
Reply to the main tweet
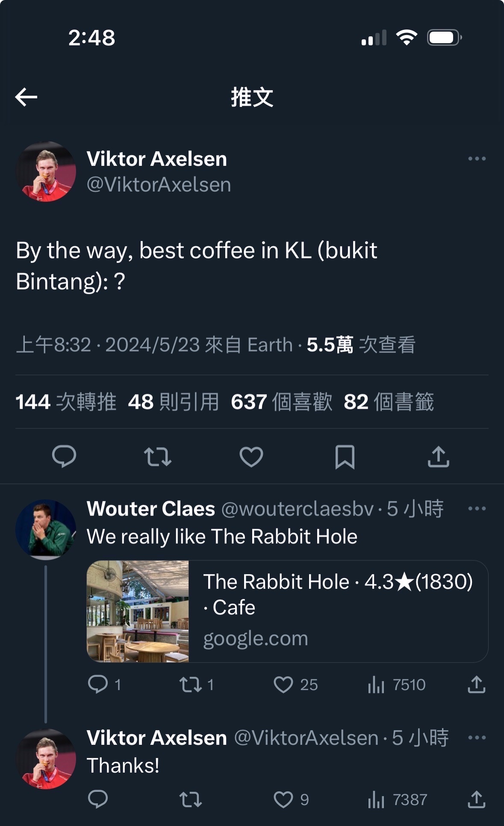(x=64, y=456)
